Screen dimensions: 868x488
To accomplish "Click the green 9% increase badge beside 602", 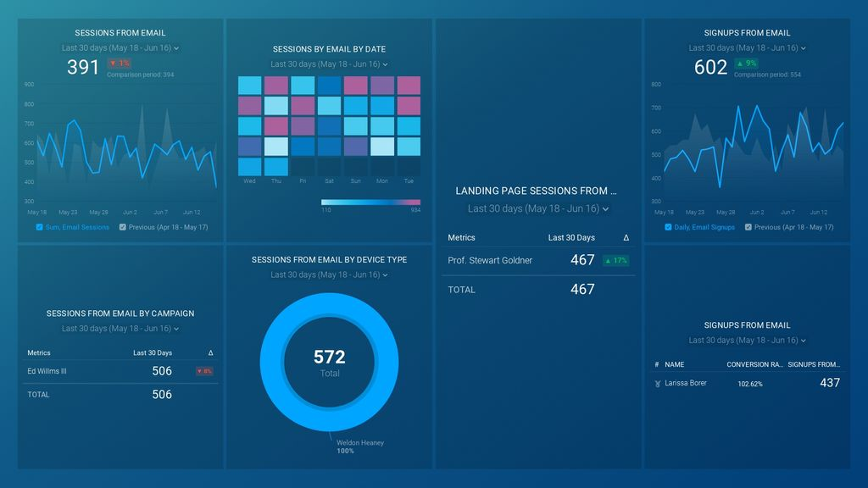I will 746,63.
